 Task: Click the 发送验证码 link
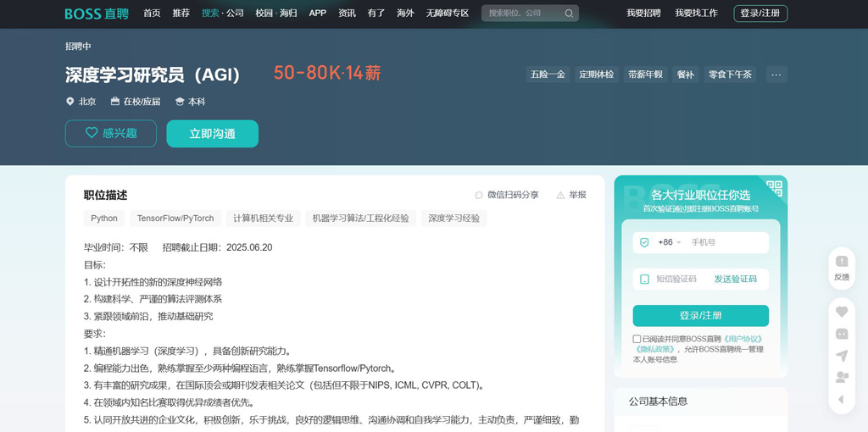click(x=735, y=280)
